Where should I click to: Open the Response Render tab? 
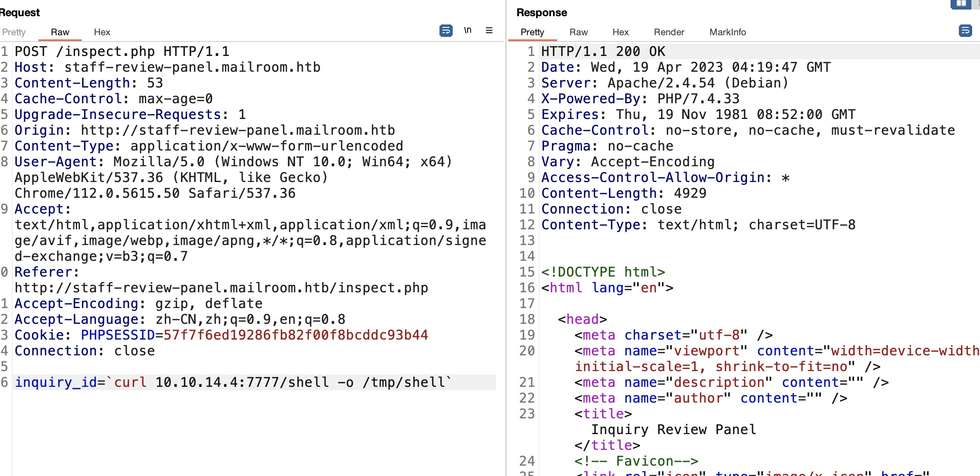coord(669,32)
